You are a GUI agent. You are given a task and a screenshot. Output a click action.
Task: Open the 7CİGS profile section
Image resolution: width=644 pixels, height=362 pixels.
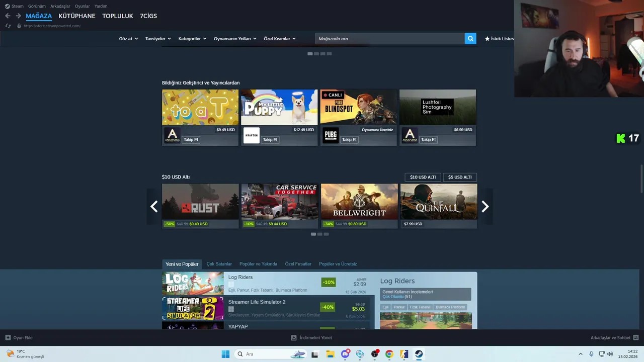point(148,16)
